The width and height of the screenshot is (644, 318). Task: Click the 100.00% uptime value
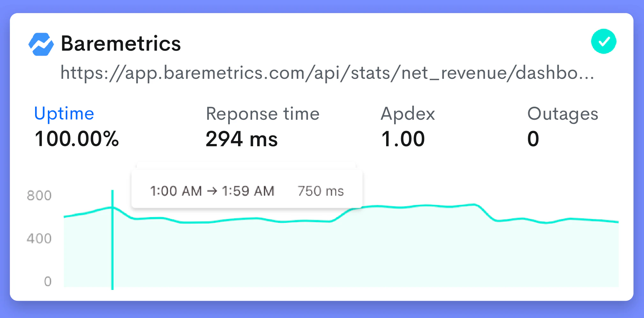click(x=77, y=139)
